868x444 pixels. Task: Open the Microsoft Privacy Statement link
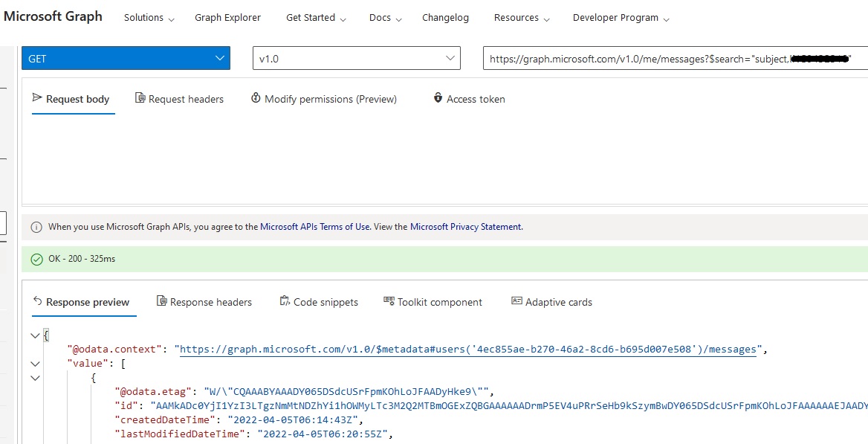pos(465,227)
